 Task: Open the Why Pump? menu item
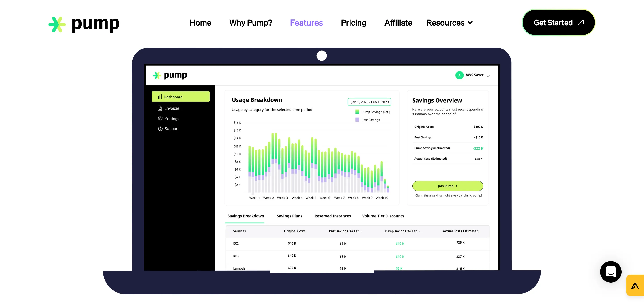[251, 23]
